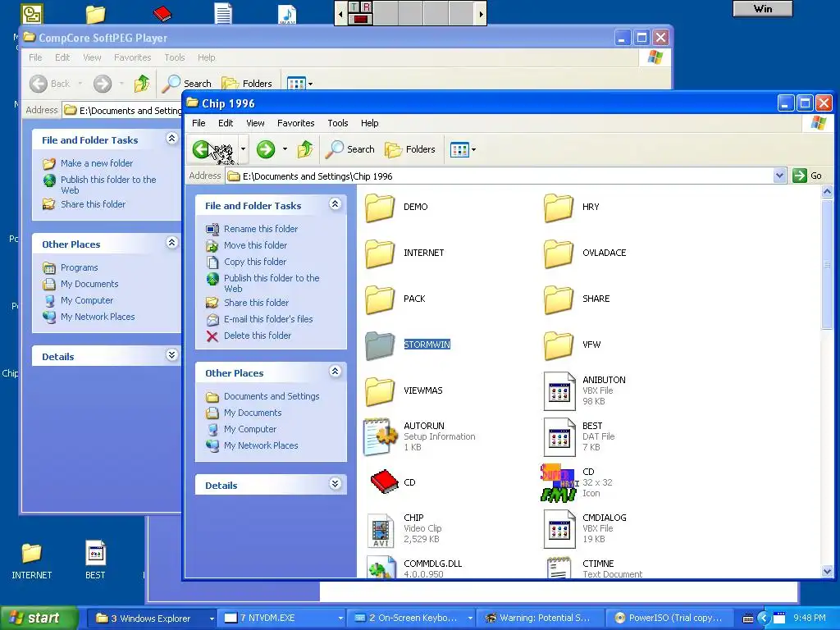Select the CMDIALOG VBX file

pyautogui.click(x=585, y=529)
